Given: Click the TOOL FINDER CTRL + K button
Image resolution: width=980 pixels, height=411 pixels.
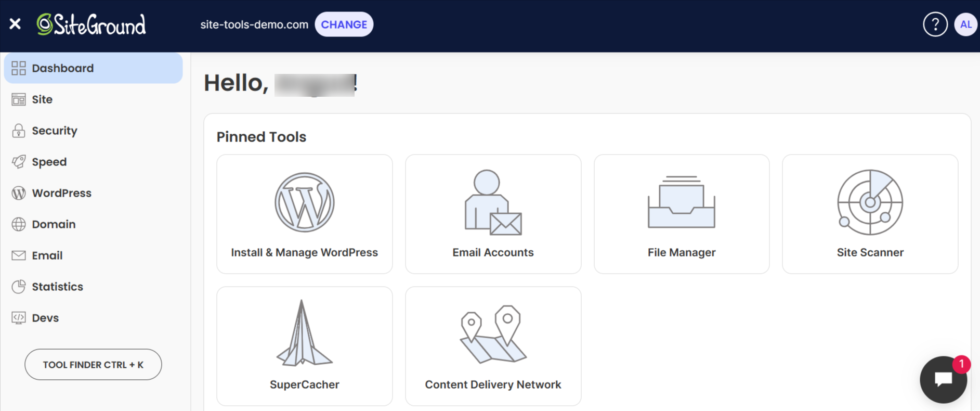Looking at the screenshot, I should (x=93, y=364).
